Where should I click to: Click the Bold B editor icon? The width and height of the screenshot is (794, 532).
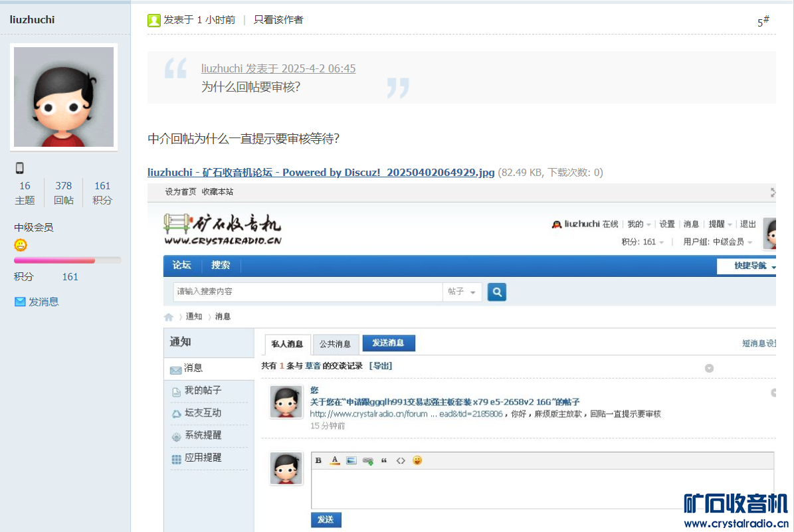[x=318, y=461]
